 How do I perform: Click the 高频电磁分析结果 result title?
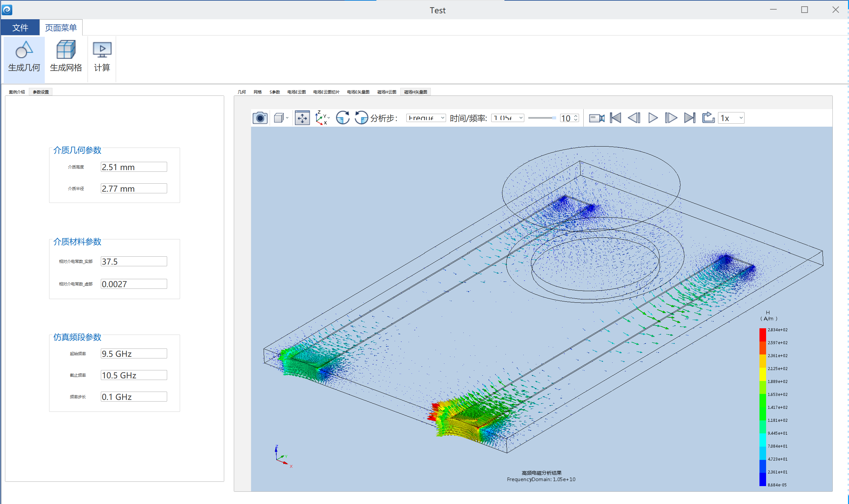tap(542, 473)
